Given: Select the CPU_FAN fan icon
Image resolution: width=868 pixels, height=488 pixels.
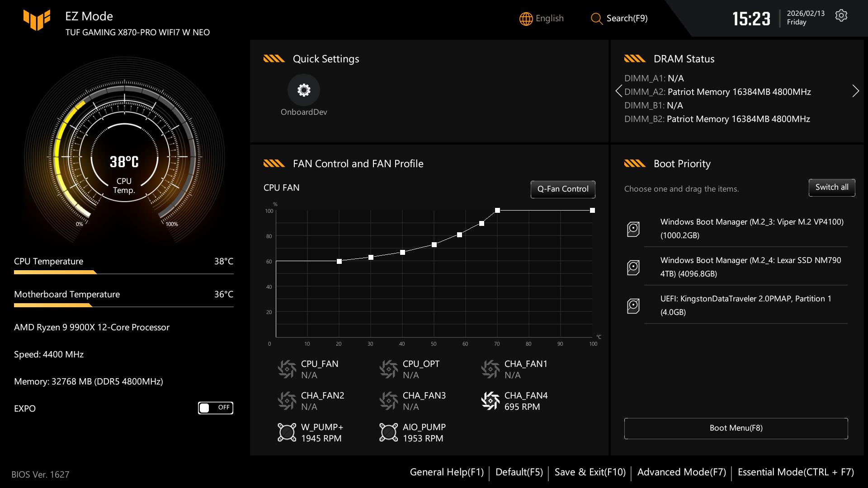Looking at the screenshot, I should [287, 369].
